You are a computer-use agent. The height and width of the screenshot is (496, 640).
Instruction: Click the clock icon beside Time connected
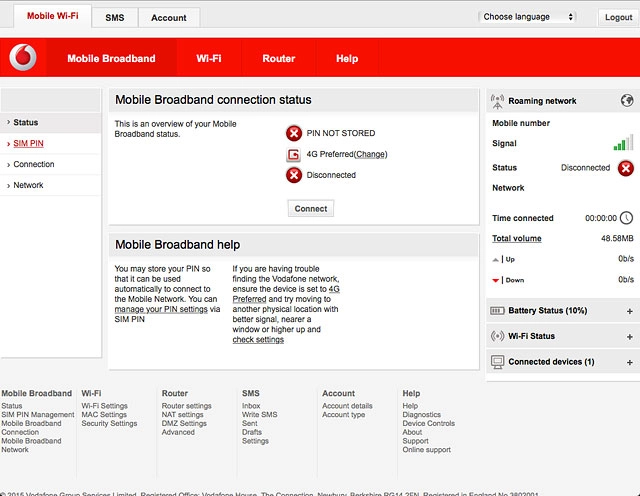click(626, 218)
